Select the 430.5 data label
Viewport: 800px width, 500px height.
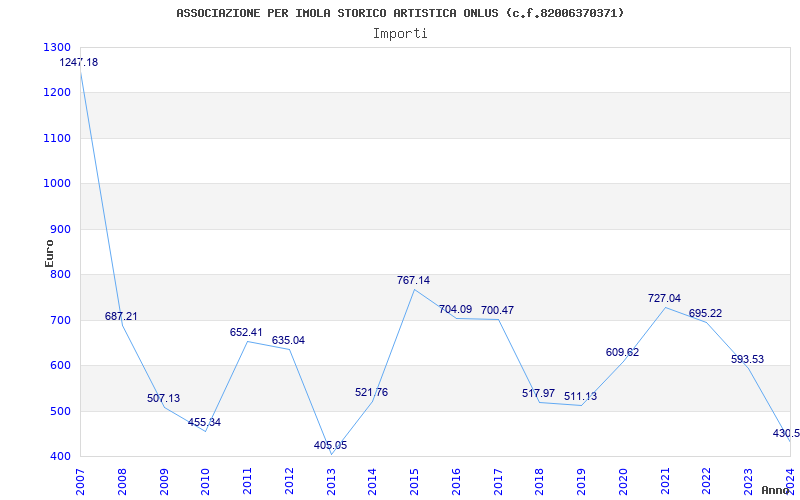tap(786, 434)
